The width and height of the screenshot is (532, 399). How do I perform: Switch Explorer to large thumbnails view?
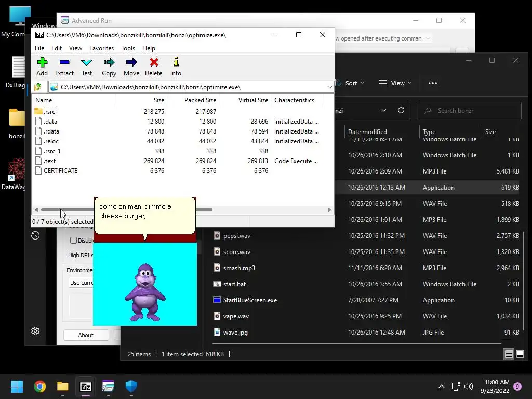coord(520,354)
